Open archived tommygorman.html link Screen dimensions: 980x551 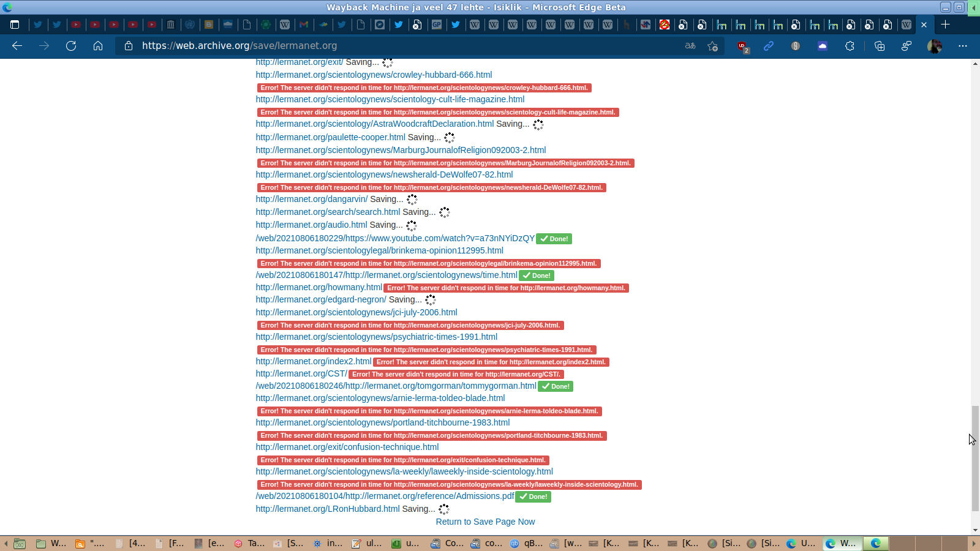coord(396,386)
